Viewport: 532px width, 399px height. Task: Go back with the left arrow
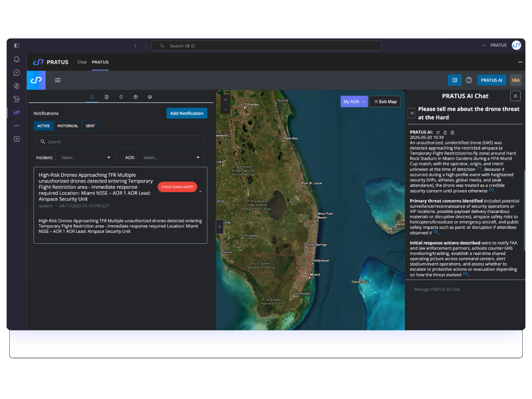click(x=136, y=46)
